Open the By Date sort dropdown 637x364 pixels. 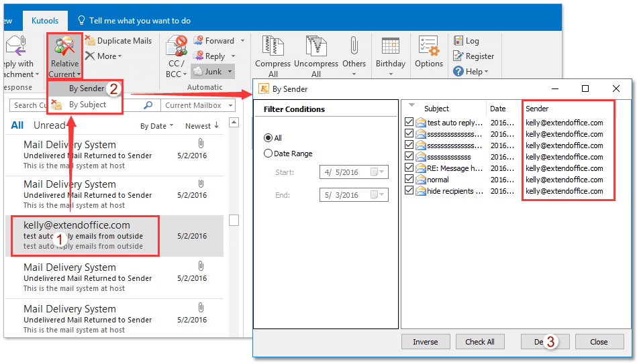click(156, 126)
